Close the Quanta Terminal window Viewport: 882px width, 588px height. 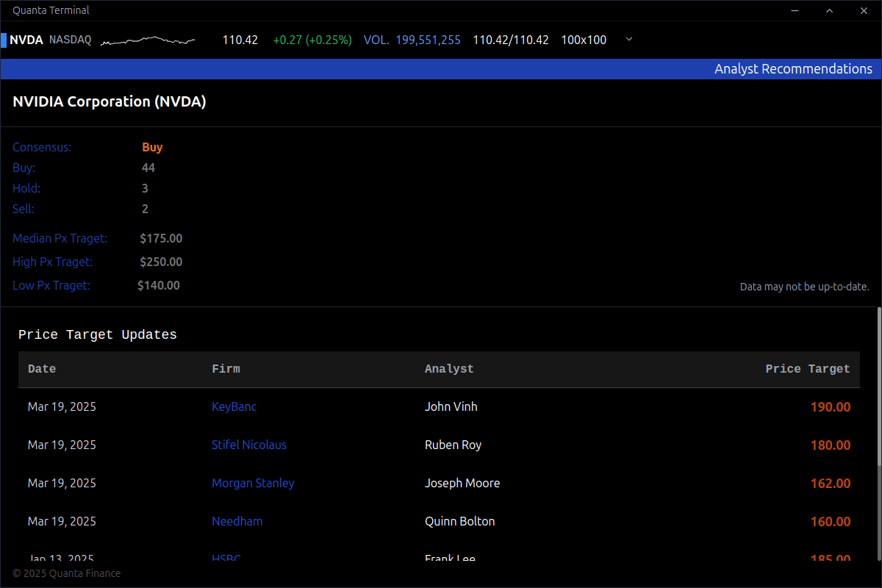864,10
